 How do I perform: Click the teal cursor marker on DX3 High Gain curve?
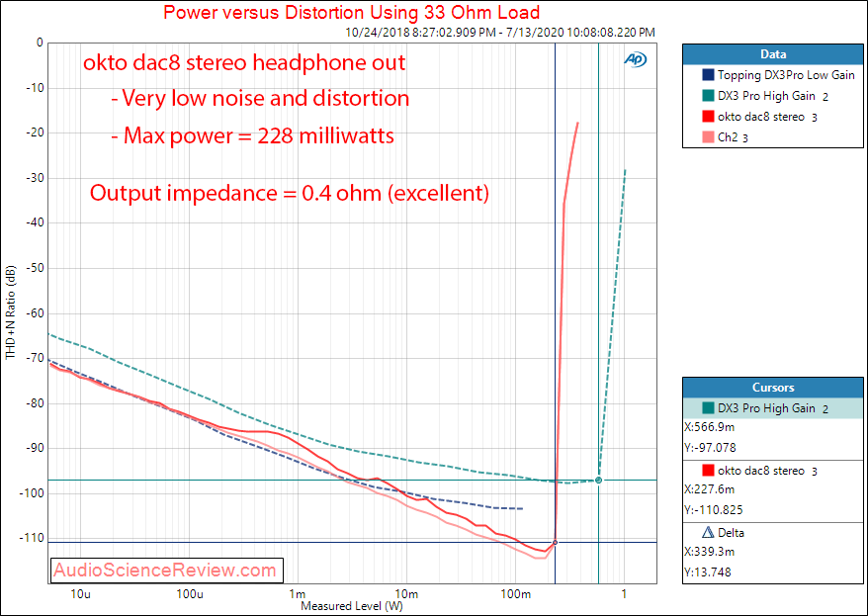[598, 481]
